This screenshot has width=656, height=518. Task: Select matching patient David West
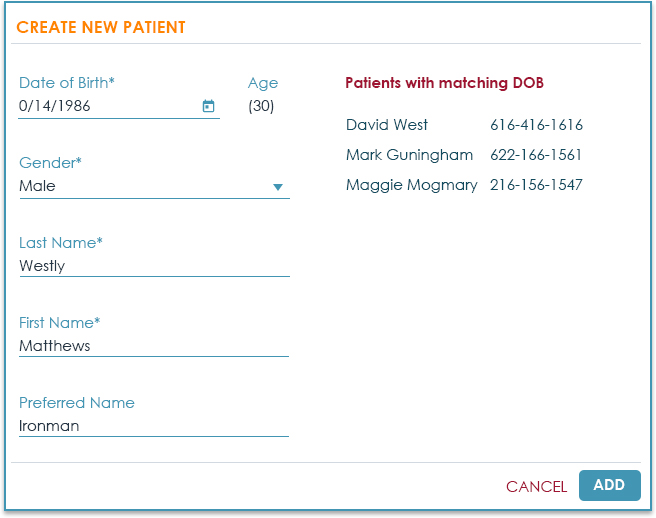[387, 125]
